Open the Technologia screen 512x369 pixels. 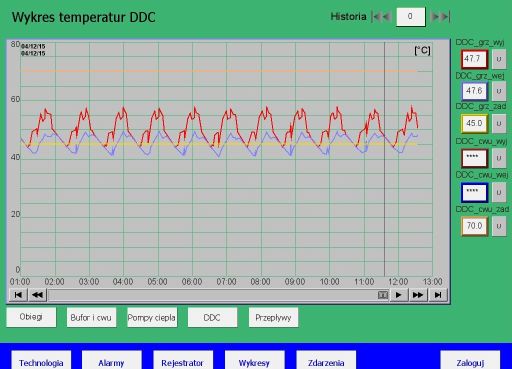41,361
